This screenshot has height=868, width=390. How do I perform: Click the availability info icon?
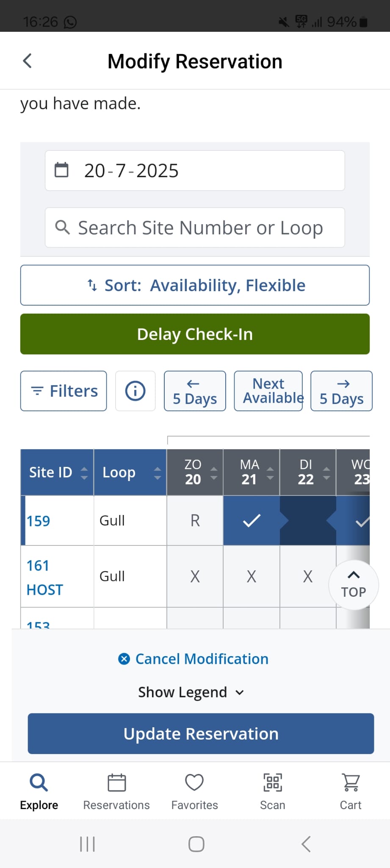135,391
